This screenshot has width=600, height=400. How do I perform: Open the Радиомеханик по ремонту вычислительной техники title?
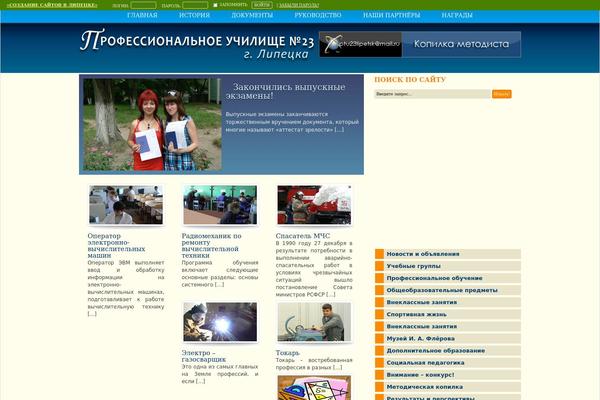click(211, 245)
